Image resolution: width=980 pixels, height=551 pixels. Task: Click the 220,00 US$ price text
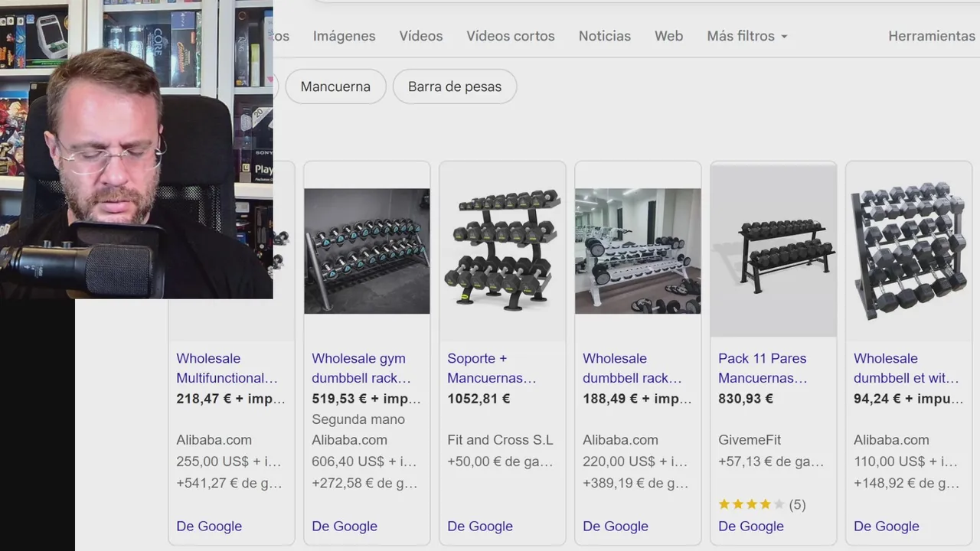(635, 461)
